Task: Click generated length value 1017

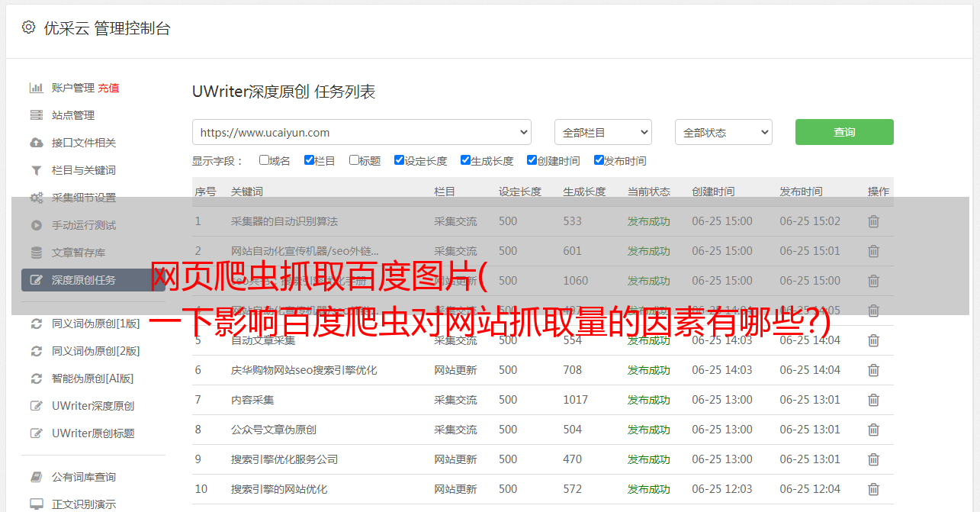Action: pos(576,400)
